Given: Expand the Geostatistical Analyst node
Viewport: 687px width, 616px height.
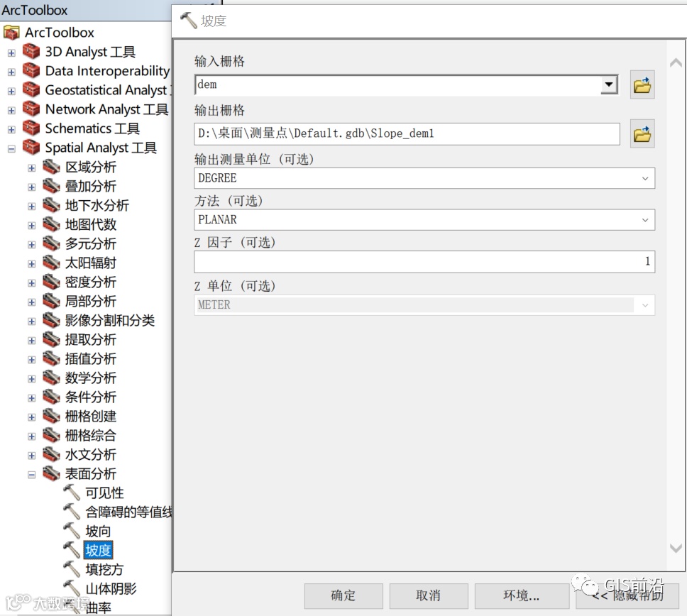Looking at the screenshot, I should click(x=12, y=91).
